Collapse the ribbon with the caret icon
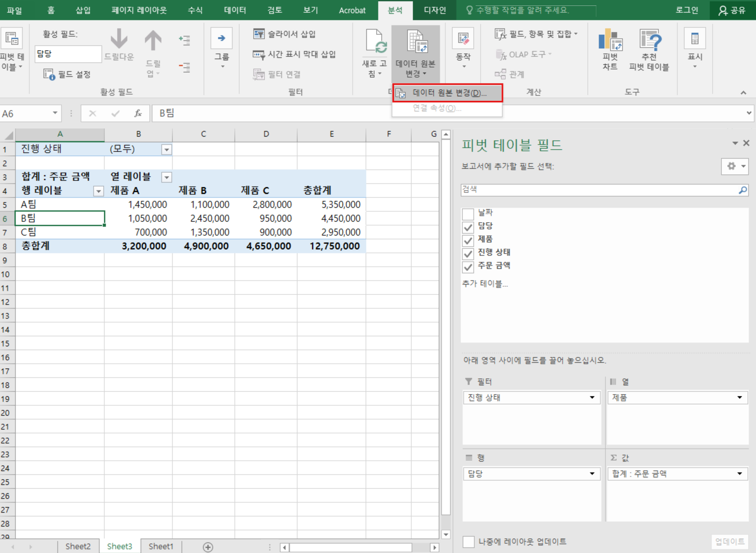756x553 pixels. 743,92
